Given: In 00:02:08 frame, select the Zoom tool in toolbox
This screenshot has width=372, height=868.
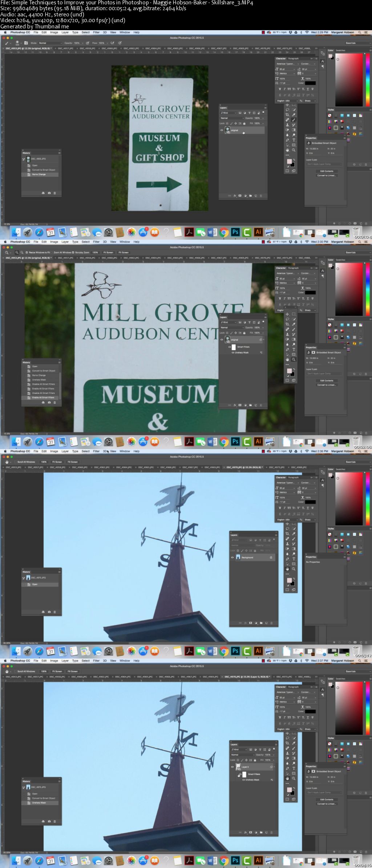Looking at the screenshot, I should click(294, 360).
